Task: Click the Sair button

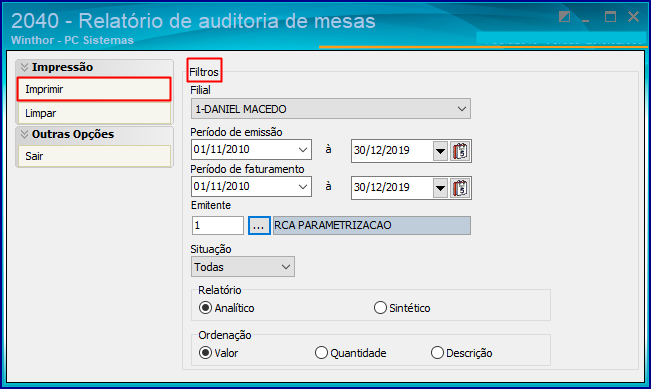Action: click(94, 156)
